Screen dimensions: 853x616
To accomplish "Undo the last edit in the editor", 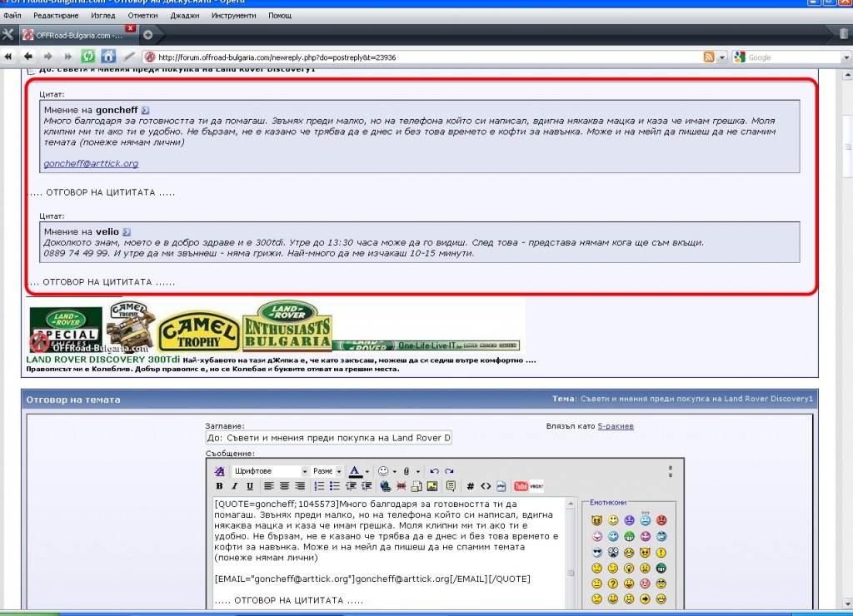I will (434, 471).
